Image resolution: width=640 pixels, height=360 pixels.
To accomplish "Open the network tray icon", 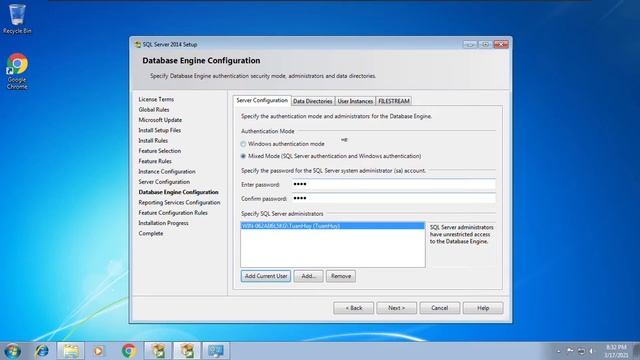I will 581,351.
